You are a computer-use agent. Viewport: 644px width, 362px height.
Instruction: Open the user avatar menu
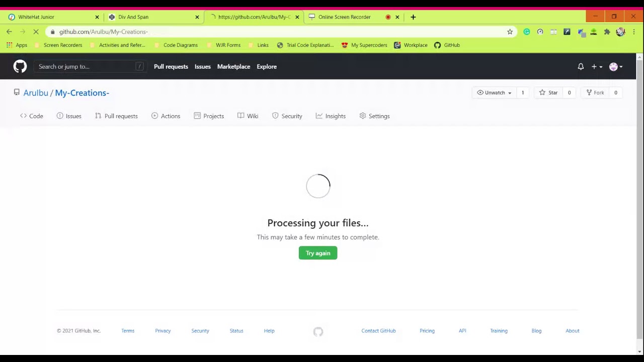pos(616,66)
